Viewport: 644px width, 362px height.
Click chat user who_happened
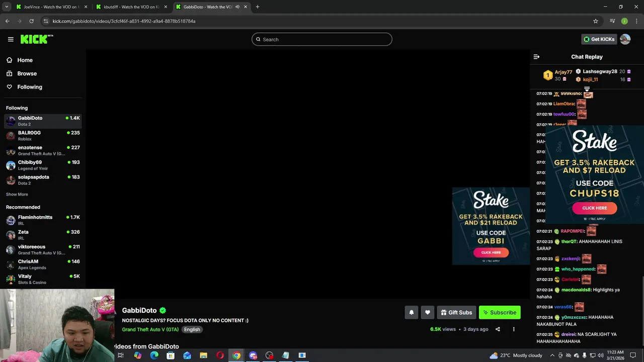[578, 269]
